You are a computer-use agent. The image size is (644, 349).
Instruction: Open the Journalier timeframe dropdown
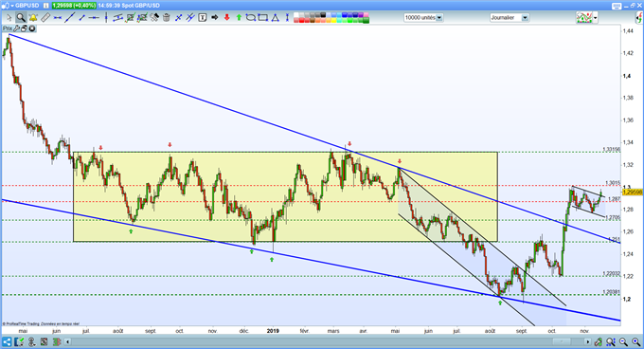click(x=510, y=18)
